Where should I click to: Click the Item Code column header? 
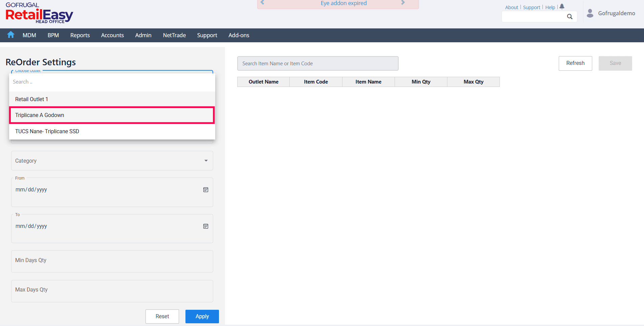pos(316,82)
